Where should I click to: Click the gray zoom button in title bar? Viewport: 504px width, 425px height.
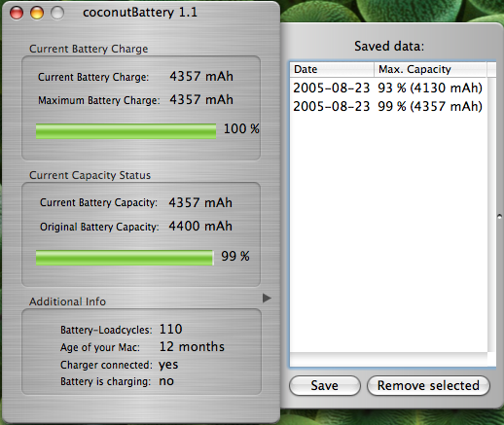coord(57,13)
